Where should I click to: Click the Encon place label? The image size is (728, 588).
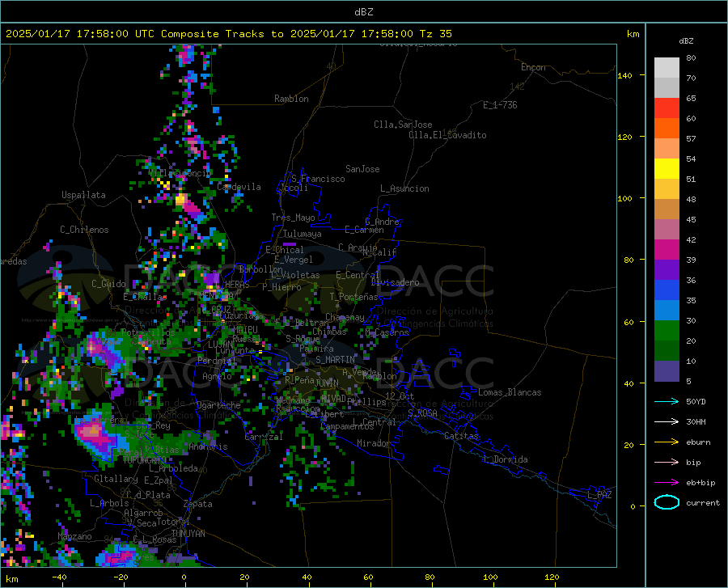(x=533, y=67)
